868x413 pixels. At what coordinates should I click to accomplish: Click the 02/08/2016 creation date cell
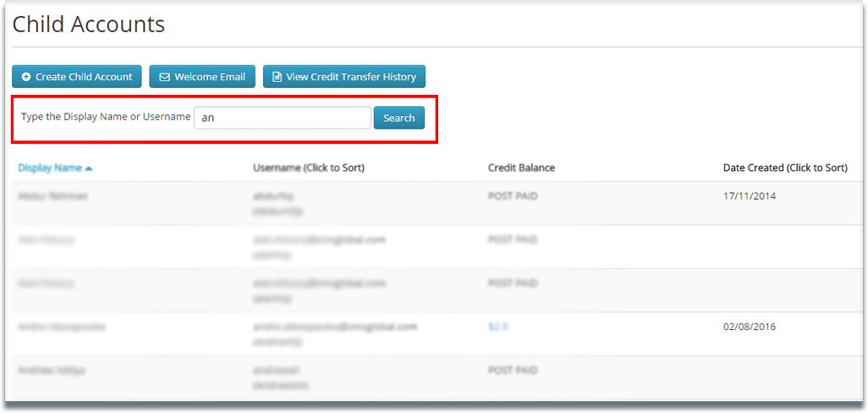click(749, 327)
